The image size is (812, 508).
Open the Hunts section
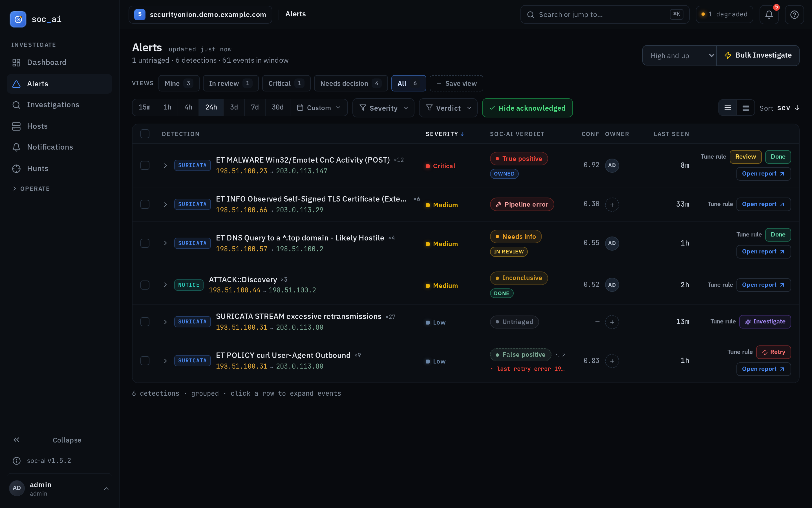click(59, 168)
